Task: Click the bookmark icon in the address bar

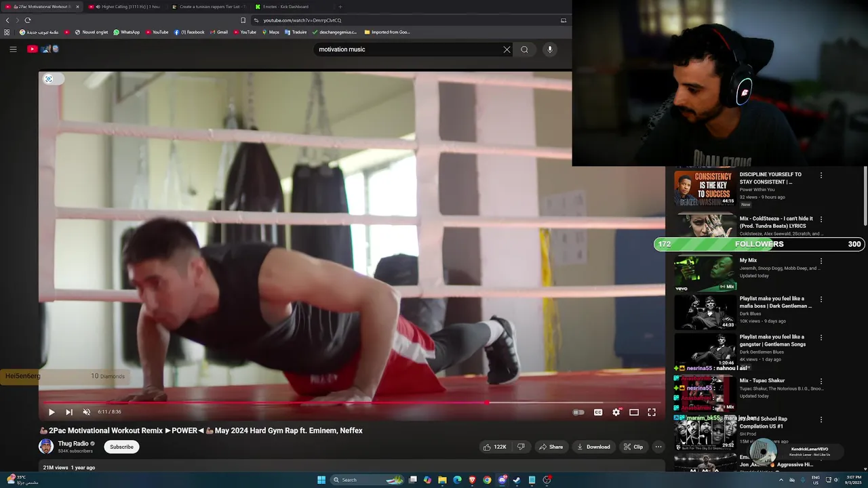Action: pos(243,20)
